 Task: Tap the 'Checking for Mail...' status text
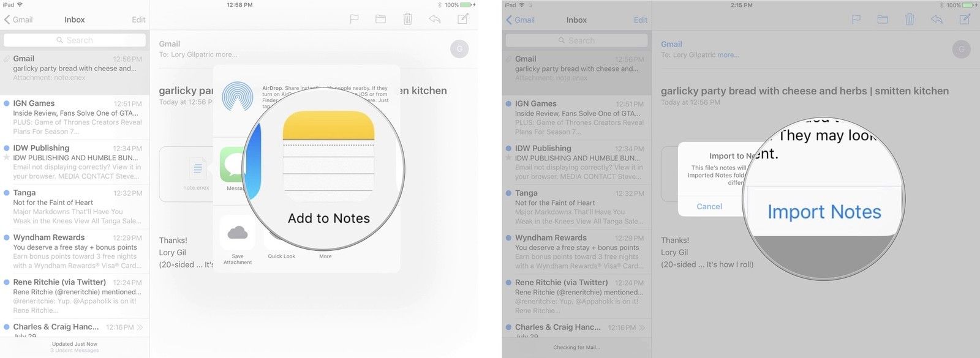(576, 348)
